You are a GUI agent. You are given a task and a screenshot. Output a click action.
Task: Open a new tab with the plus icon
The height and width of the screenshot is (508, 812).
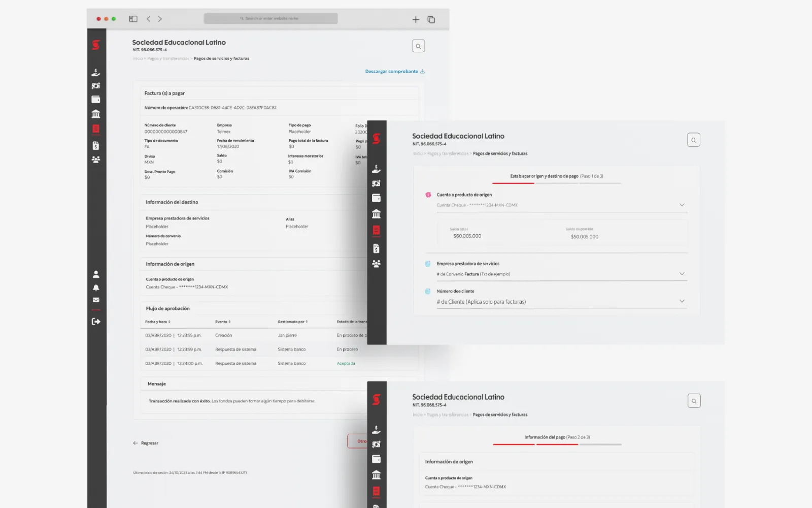[x=416, y=19]
